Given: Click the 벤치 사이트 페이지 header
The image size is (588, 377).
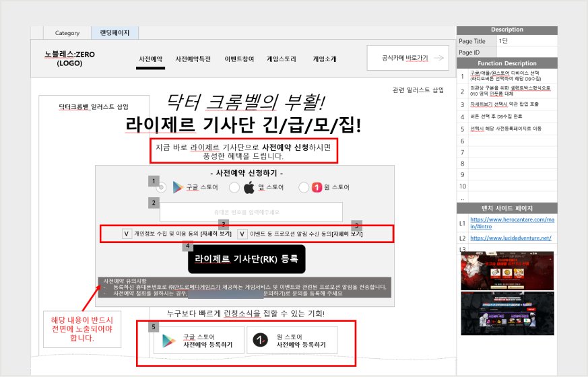Looking at the screenshot, I should [507, 209].
